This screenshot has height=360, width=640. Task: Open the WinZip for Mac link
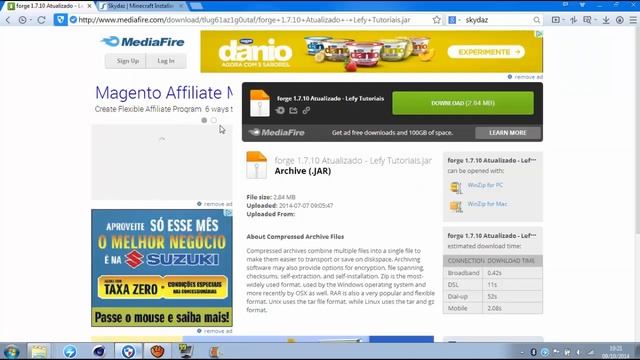pyautogui.click(x=487, y=204)
